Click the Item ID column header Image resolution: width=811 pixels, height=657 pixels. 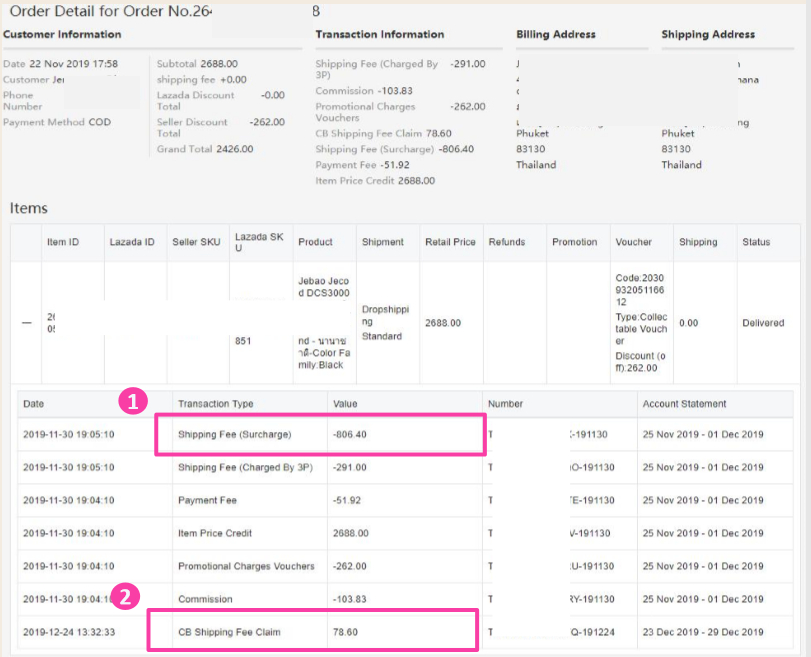[63, 242]
